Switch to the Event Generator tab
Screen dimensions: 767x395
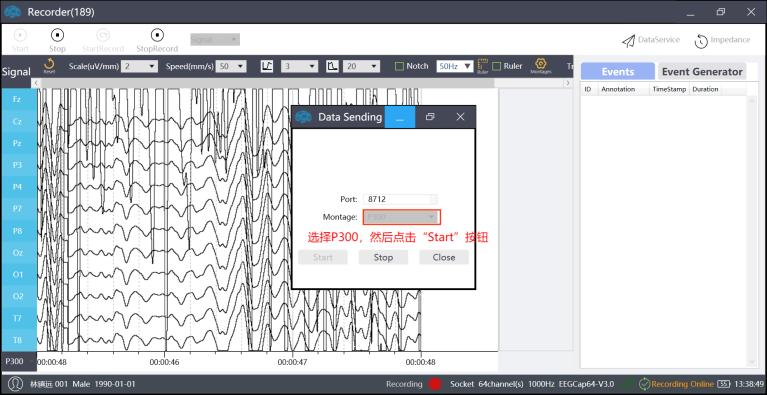(702, 71)
